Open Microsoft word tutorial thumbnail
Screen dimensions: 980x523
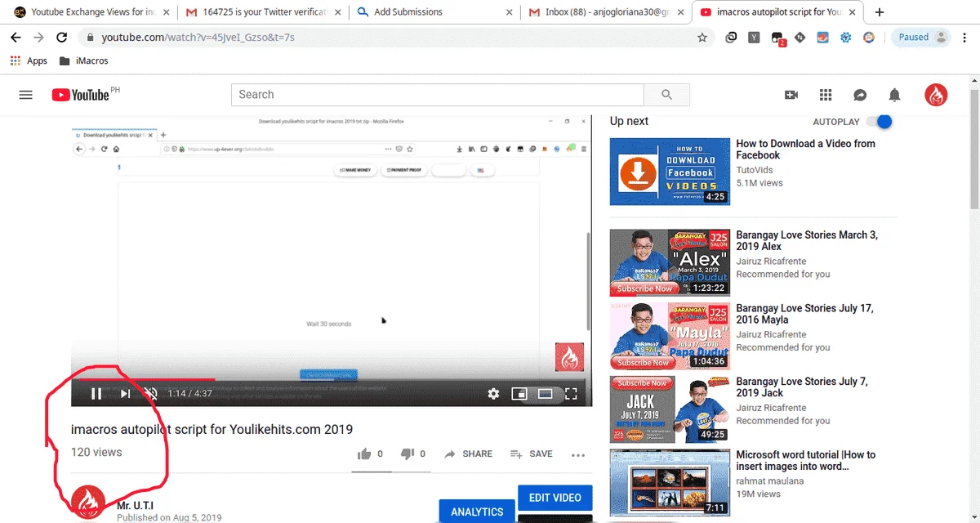(x=670, y=482)
